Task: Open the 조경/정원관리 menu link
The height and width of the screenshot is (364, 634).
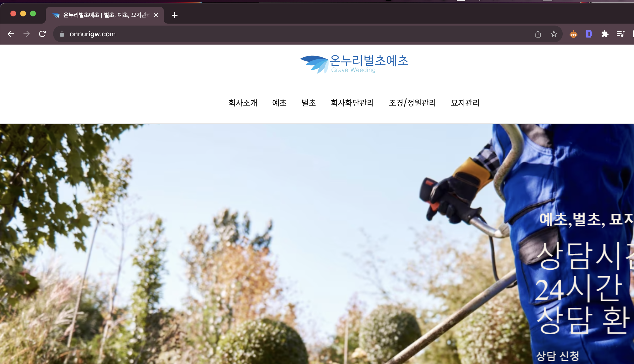Action: [412, 103]
